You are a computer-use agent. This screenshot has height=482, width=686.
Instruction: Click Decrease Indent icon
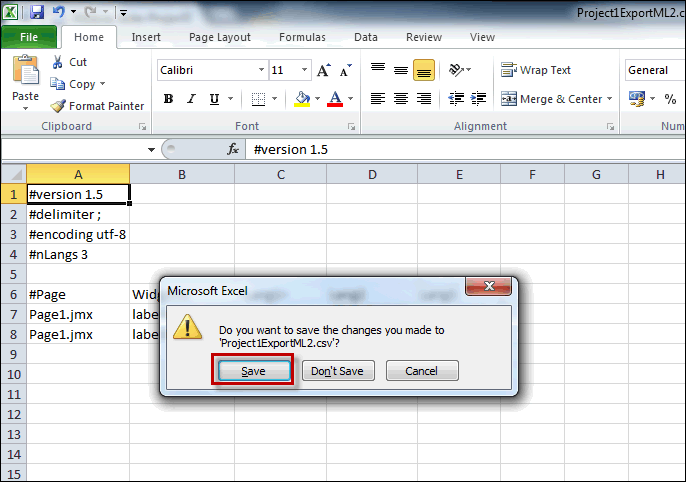[456, 99]
